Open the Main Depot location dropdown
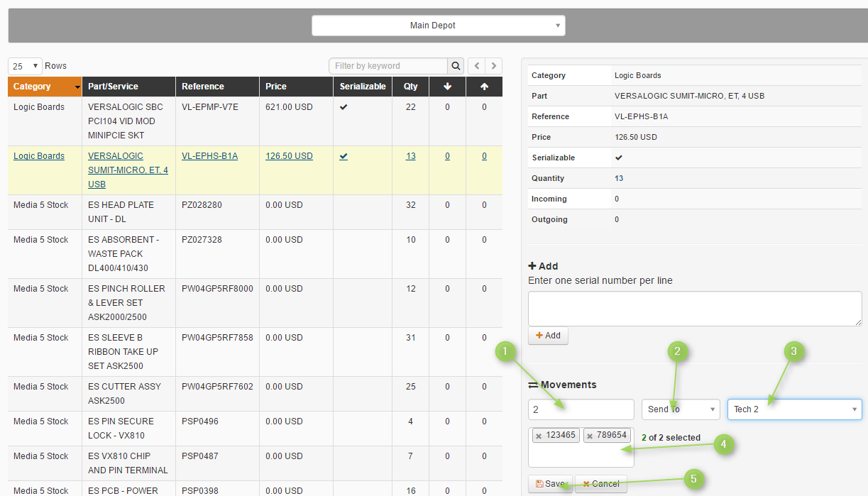 439,26
